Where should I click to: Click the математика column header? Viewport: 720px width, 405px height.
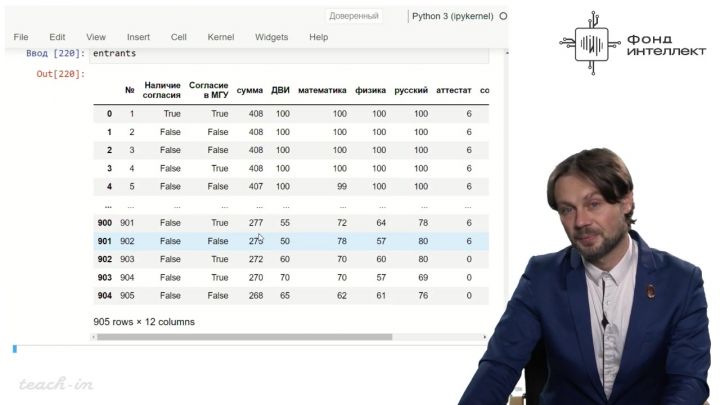[322, 91]
